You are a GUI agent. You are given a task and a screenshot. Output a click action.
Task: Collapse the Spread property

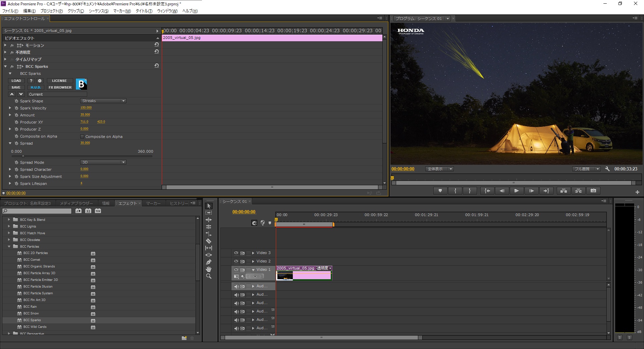tap(10, 143)
